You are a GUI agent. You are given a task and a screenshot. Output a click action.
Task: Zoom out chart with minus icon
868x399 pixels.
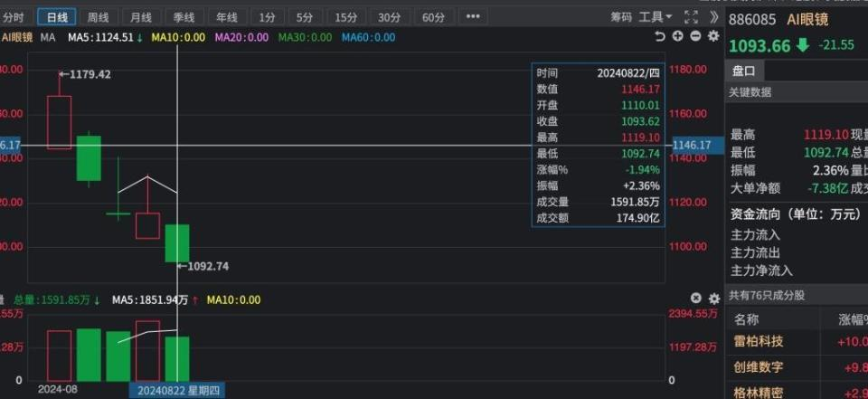(696, 36)
